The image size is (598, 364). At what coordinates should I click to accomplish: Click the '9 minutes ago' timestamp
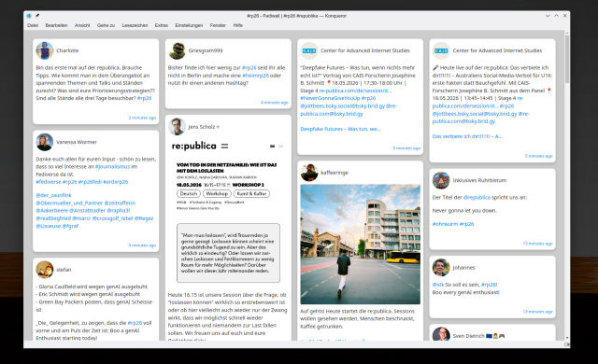point(142,245)
